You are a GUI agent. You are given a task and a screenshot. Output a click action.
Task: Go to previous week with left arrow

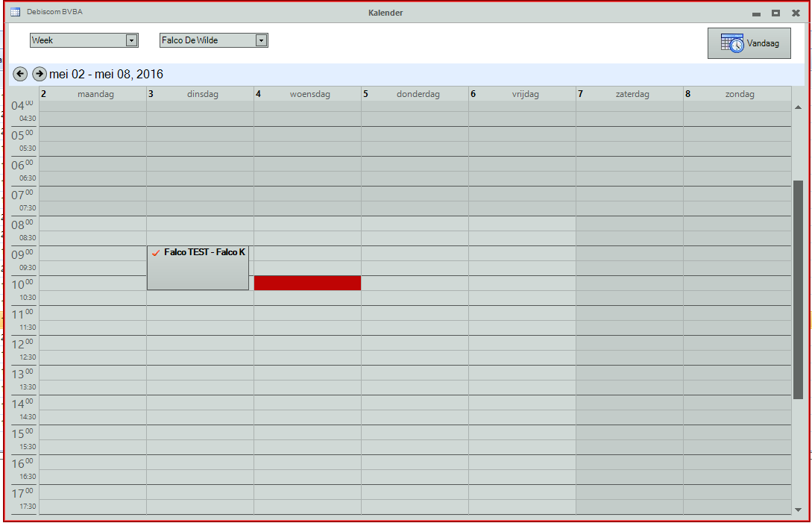(x=20, y=74)
